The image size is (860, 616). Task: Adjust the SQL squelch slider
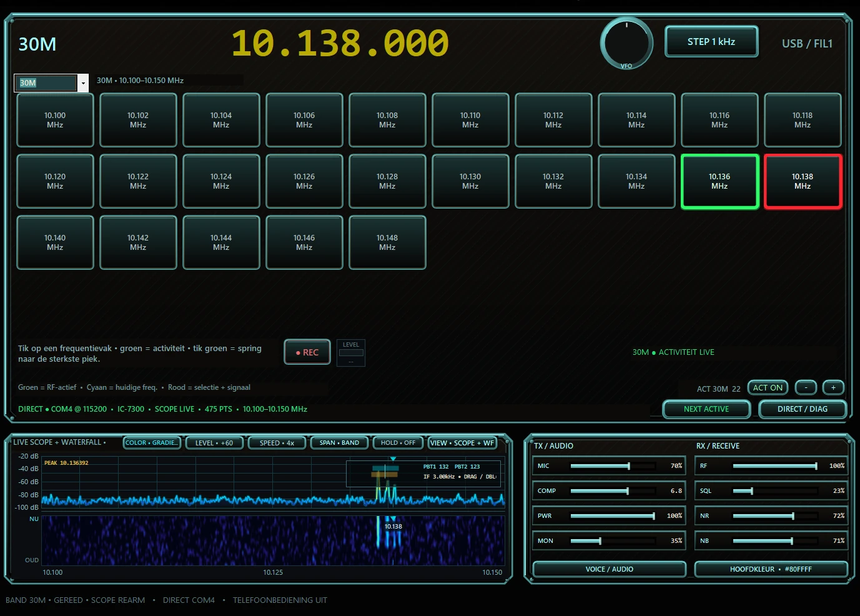[x=775, y=491]
